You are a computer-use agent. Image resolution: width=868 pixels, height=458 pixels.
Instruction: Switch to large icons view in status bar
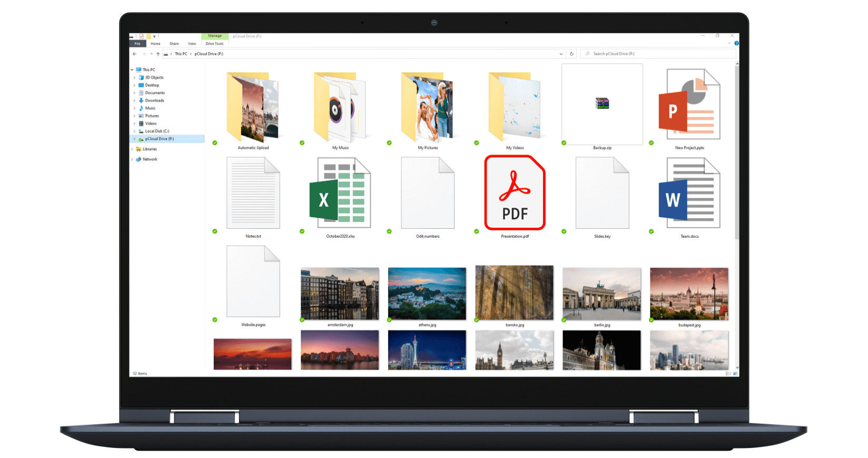point(735,373)
